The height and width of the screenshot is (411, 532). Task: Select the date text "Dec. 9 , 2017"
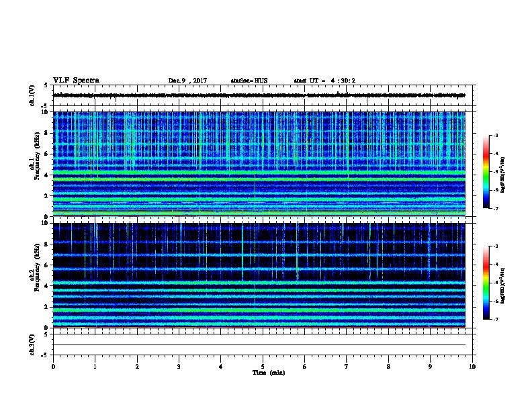[x=187, y=81]
